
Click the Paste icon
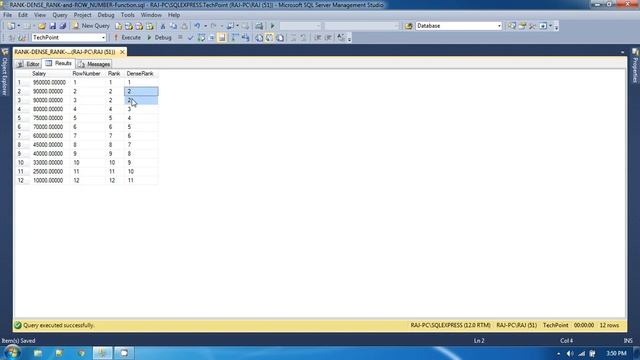point(184,26)
